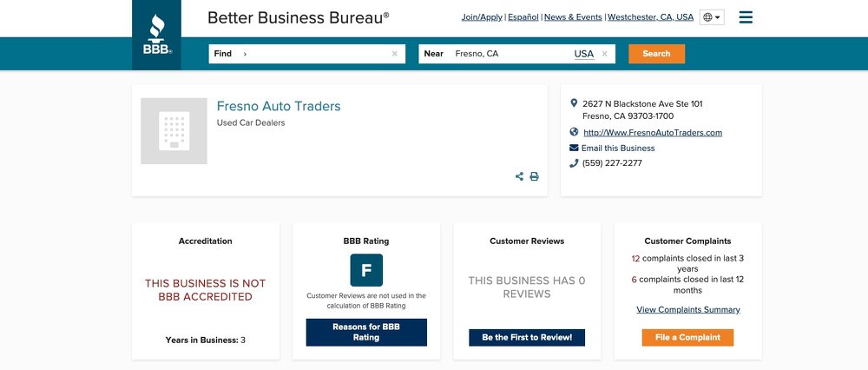Click the map pin address icon

point(574,103)
